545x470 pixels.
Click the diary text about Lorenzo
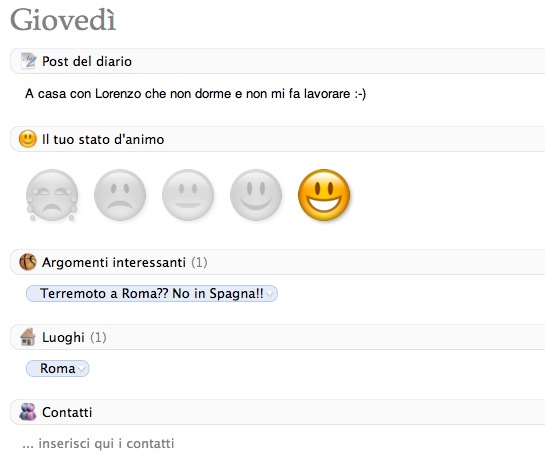[195, 94]
